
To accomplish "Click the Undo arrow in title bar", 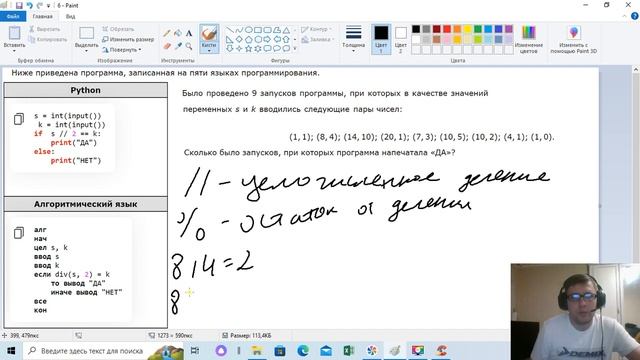I will pos(29,6).
